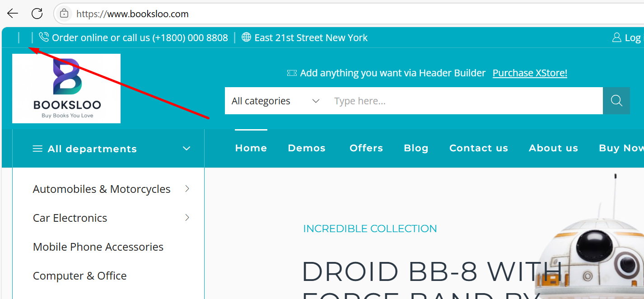Click the coupon ticket icon in header promo
Viewport: 644px width, 299px height.
tap(292, 73)
